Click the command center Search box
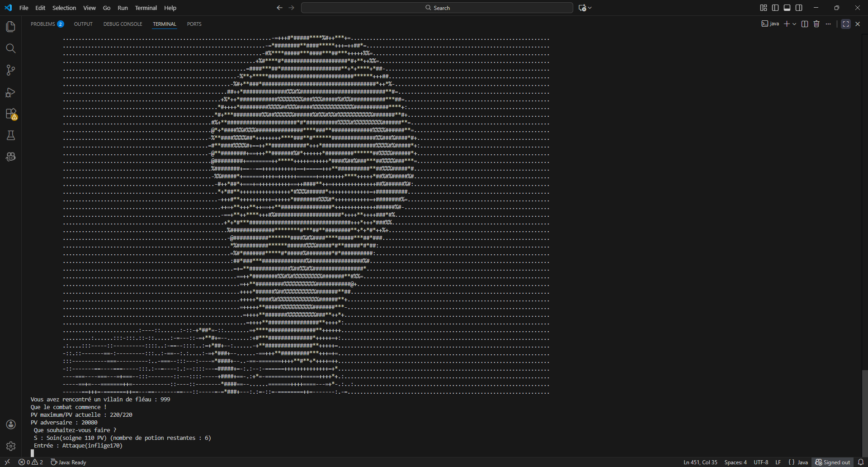868x467 pixels. [437, 8]
